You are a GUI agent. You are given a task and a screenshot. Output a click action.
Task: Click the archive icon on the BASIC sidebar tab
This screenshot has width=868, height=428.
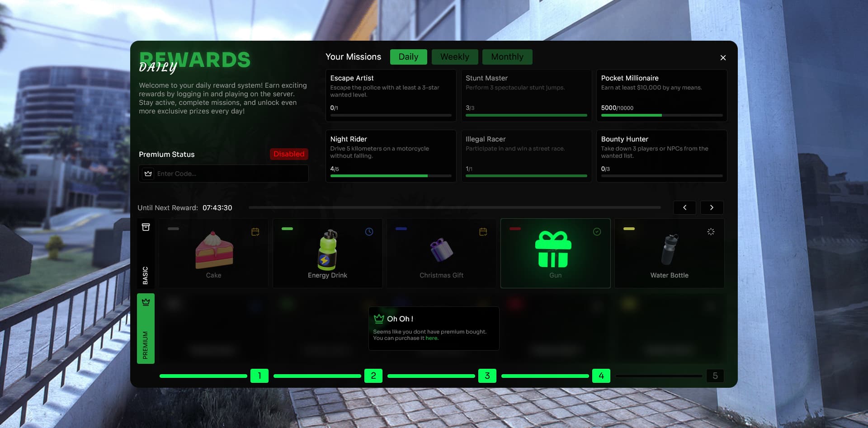click(x=146, y=228)
